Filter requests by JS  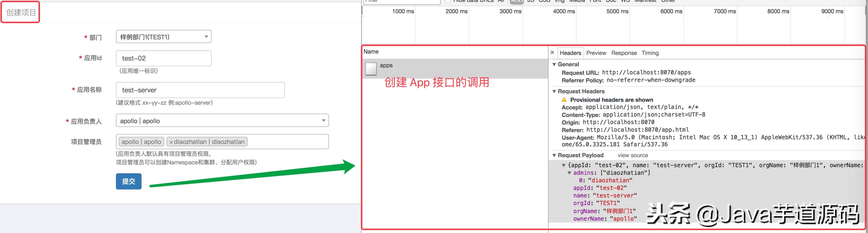coord(531,1)
